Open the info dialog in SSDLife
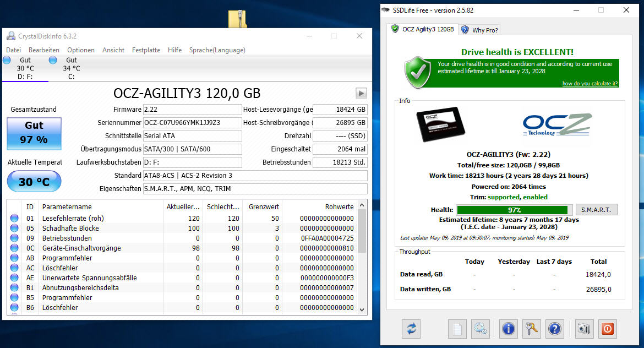The height and width of the screenshot is (348, 644). 508,329
